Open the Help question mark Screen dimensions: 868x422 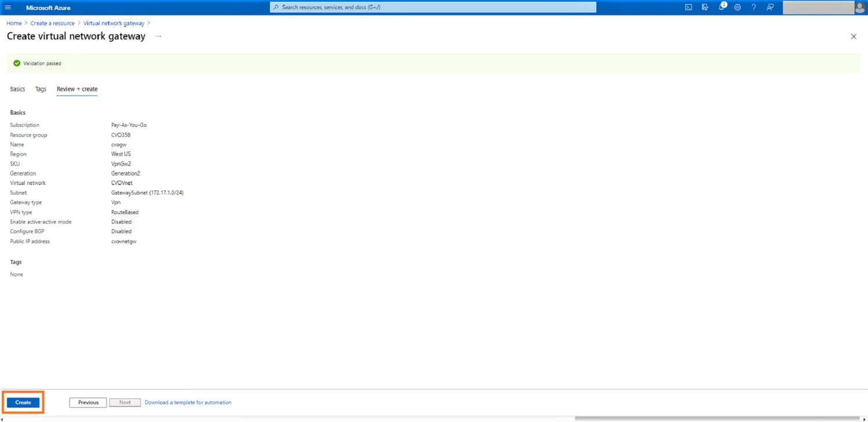[753, 8]
